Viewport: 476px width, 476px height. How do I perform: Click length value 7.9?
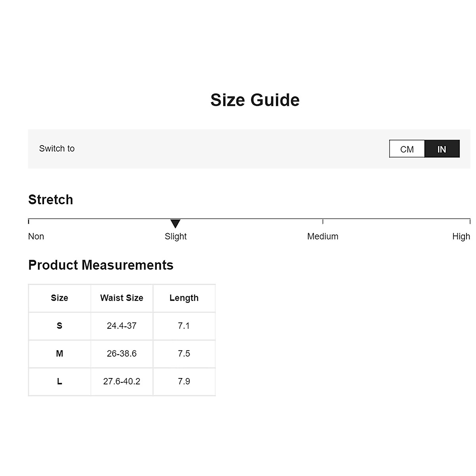coord(184,381)
